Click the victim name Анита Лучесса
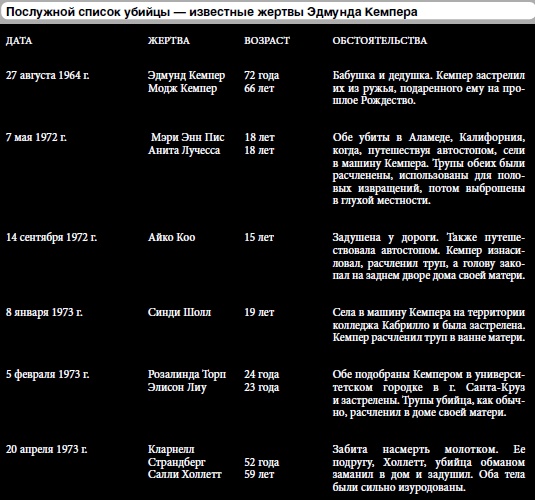Screen dimensions: 535x500 (x=184, y=150)
